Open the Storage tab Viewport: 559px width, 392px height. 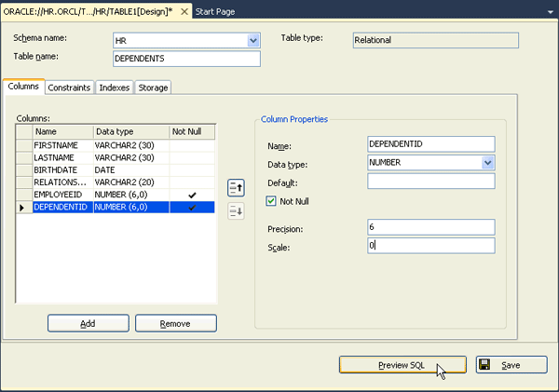tap(153, 88)
